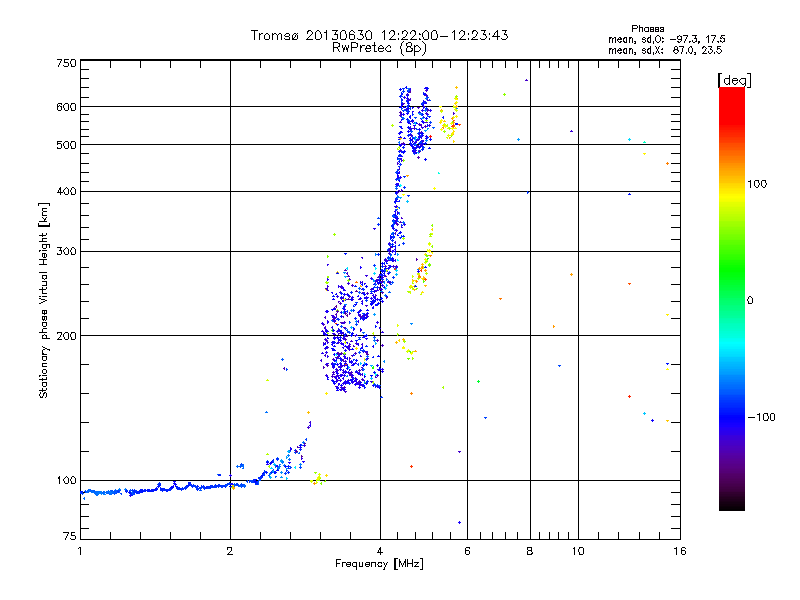Click x-axis tick label '6'
The width and height of the screenshot is (800, 600).
coord(467,551)
